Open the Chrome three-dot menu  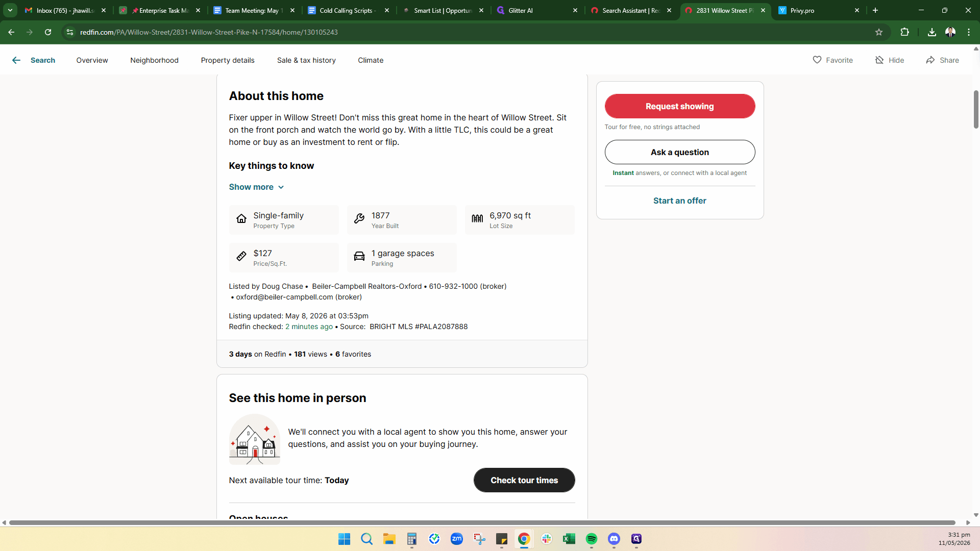tap(969, 32)
